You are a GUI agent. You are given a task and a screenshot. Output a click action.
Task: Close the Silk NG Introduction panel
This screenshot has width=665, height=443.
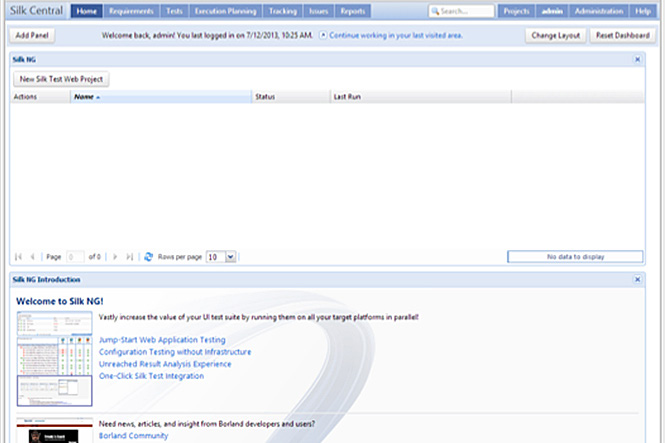(637, 279)
